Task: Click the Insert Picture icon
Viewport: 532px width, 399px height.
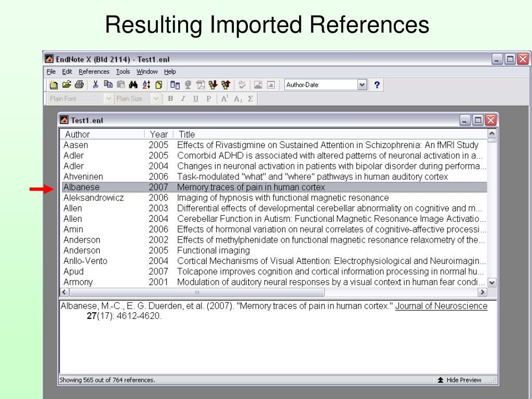Action: tap(258, 85)
